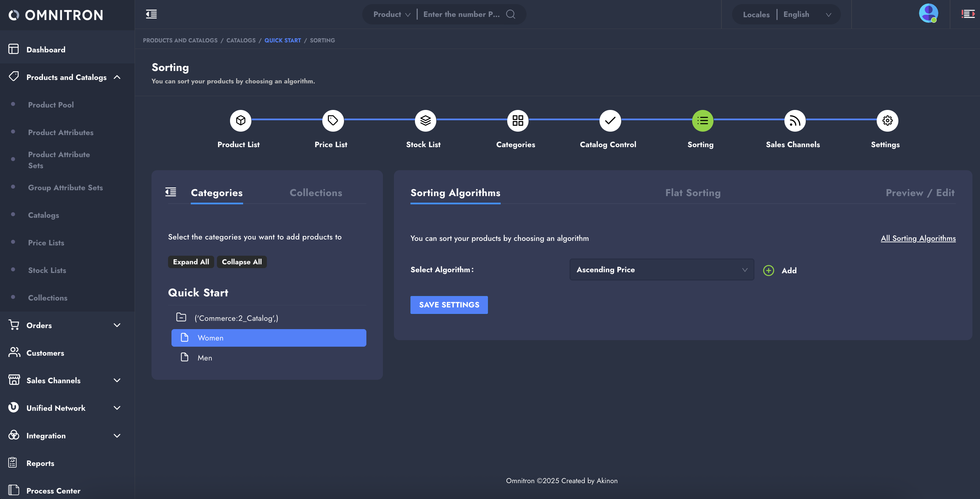Switch to the Flat Sorting tab
980x499 pixels.
pyautogui.click(x=693, y=193)
